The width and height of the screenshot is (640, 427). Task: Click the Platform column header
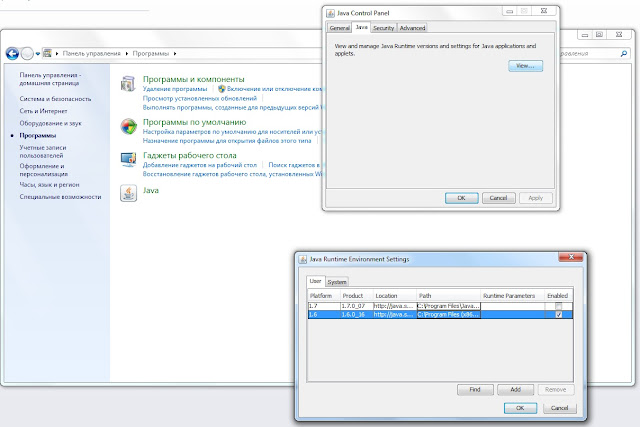point(324,296)
